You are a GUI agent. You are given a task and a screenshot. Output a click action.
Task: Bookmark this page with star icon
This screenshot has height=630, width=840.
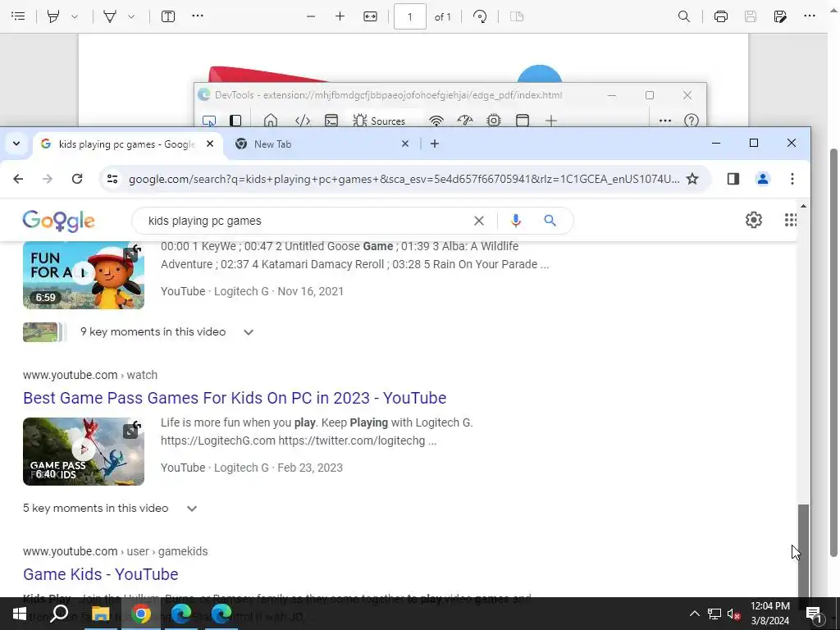pyautogui.click(x=692, y=179)
